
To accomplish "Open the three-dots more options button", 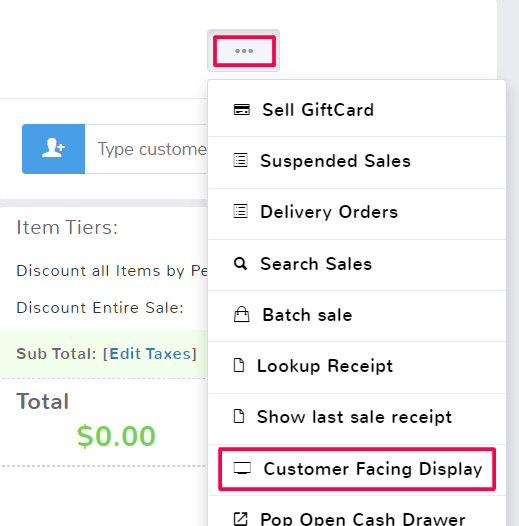I will pyautogui.click(x=244, y=51).
